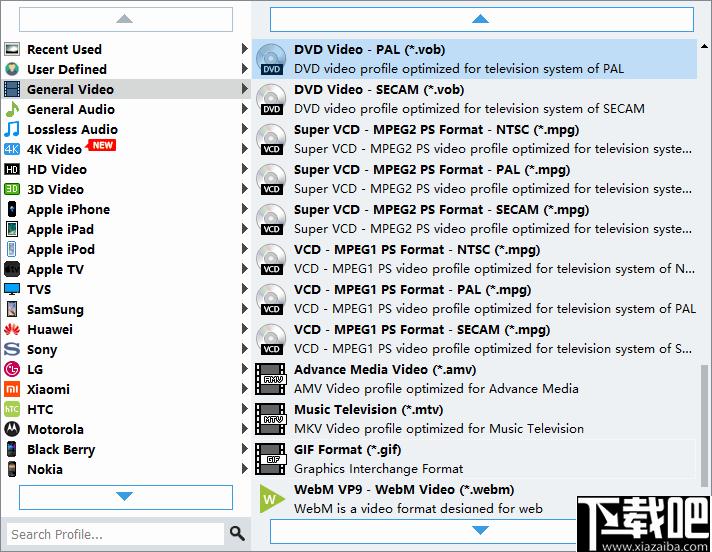Click the profile list up arrow button

tap(481, 19)
